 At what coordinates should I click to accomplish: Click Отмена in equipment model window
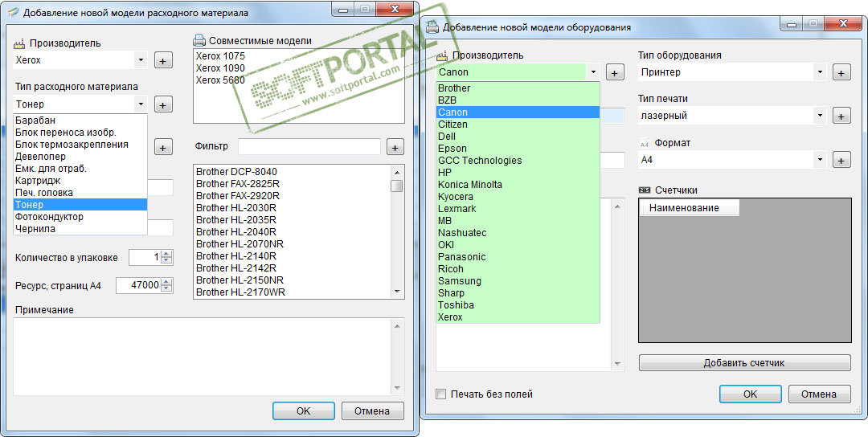(x=819, y=394)
